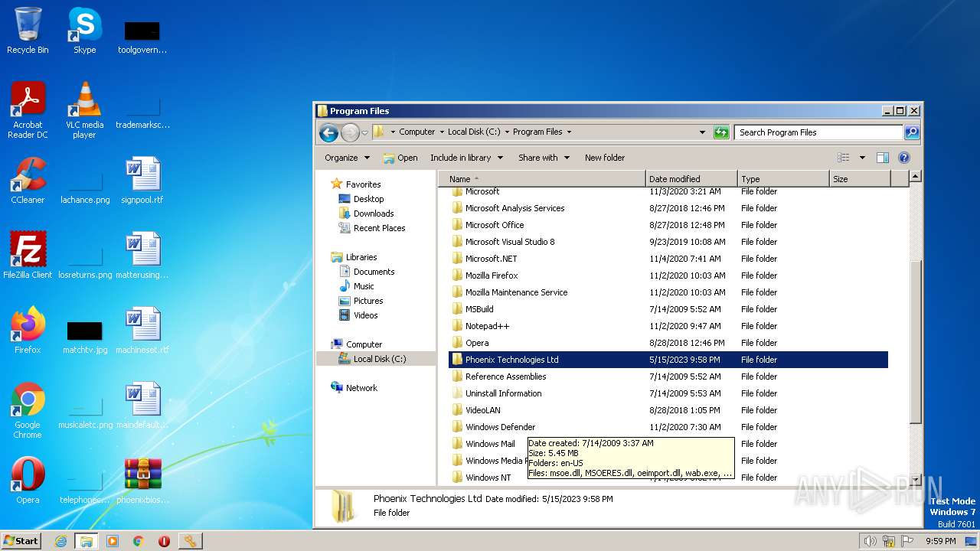Open the Documents library
980x551 pixels.
(374, 272)
